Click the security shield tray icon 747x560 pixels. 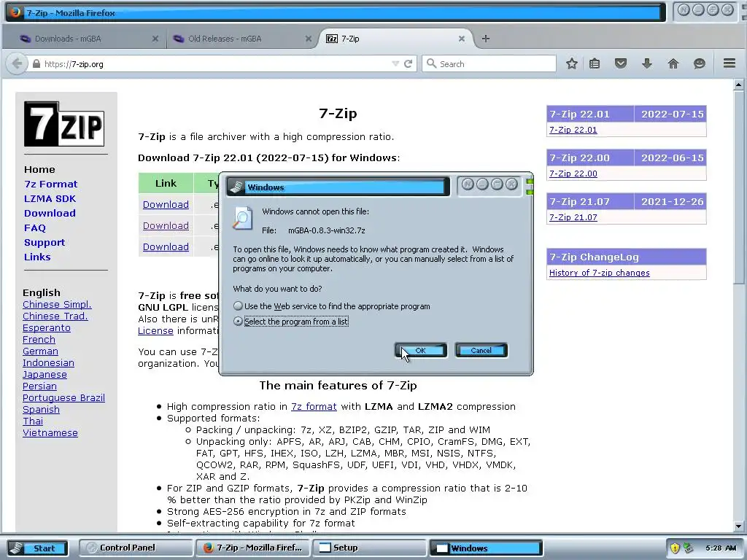tap(675, 548)
